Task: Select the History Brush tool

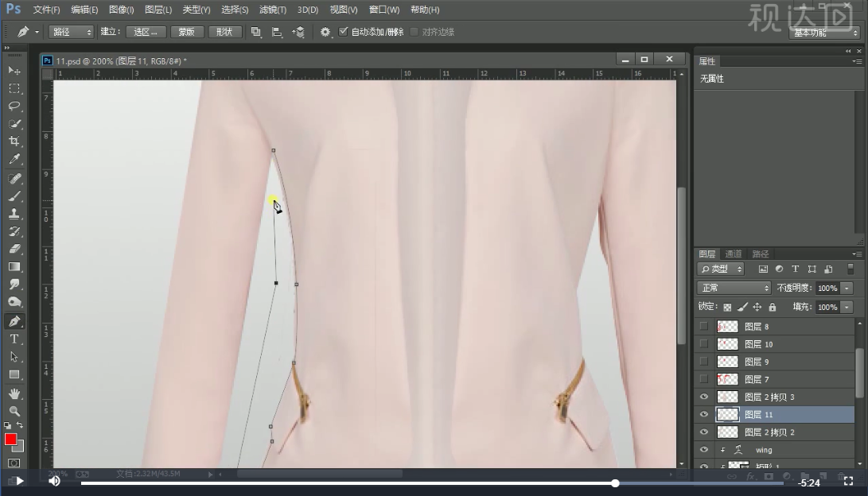Action: [x=14, y=231]
